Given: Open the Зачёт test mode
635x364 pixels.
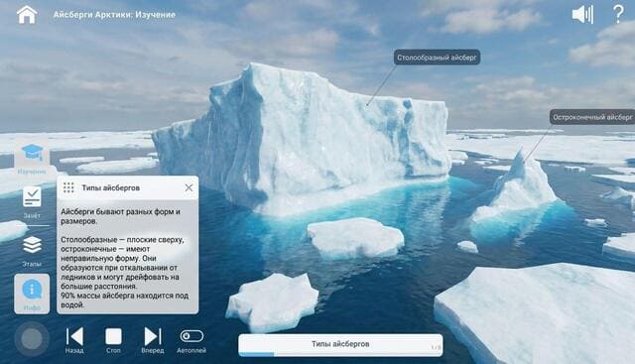Looking at the screenshot, I should click(32, 202).
